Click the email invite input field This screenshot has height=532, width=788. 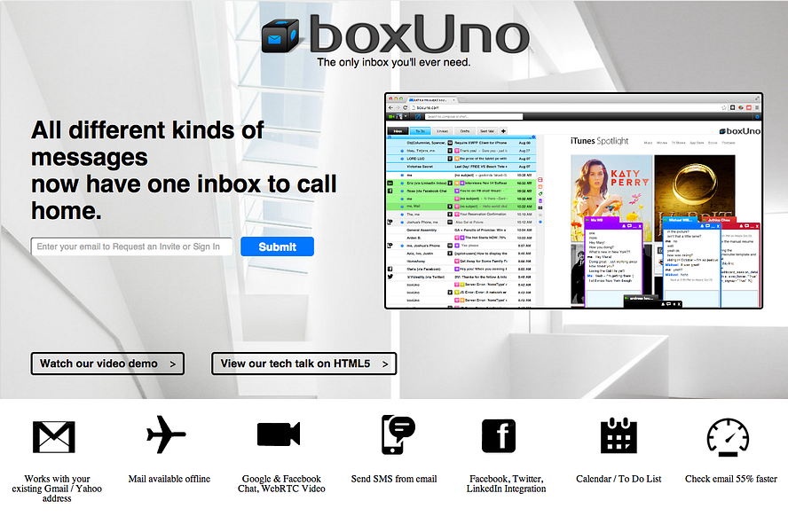coord(130,246)
